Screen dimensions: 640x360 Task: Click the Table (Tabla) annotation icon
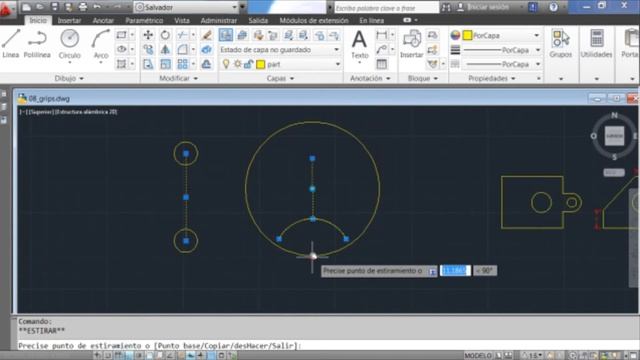[382, 64]
